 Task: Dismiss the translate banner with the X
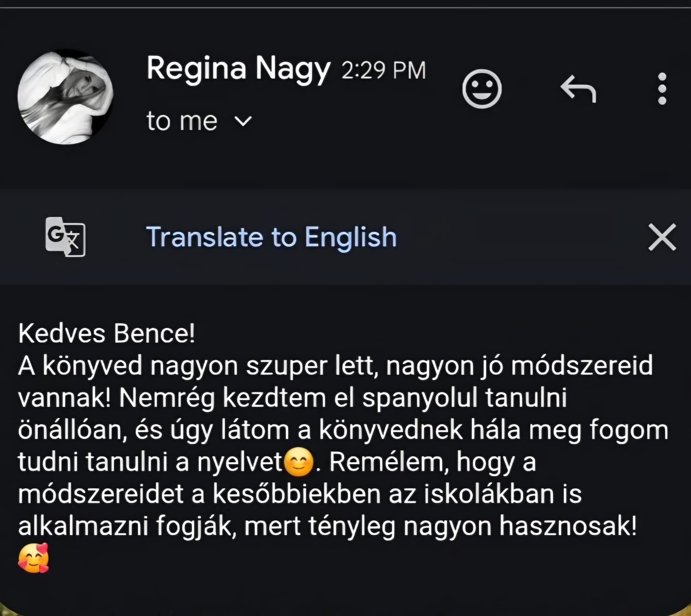point(662,237)
